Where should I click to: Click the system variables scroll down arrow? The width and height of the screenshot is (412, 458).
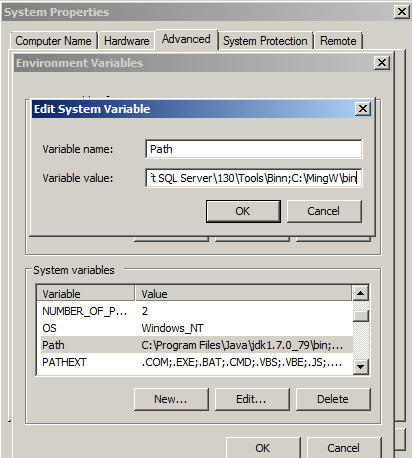[360, 367]
